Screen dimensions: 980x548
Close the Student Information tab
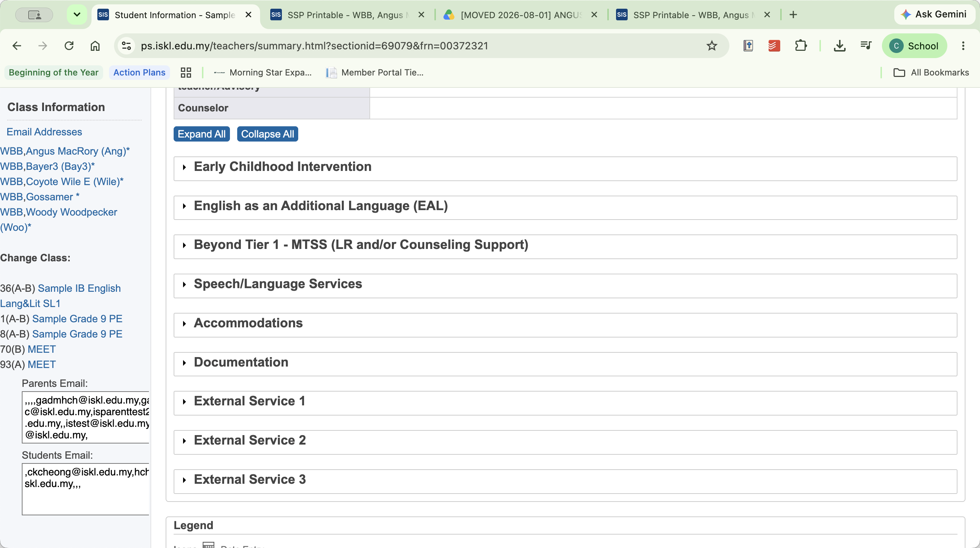(248, 15)
